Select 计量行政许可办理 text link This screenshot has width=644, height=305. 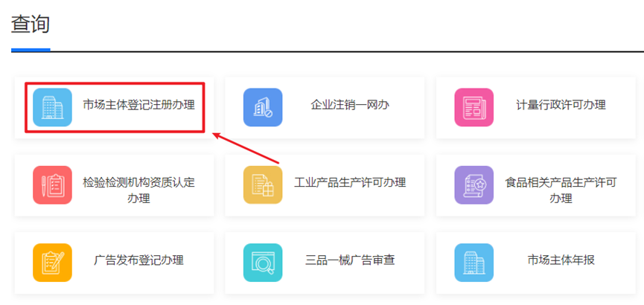561,105
